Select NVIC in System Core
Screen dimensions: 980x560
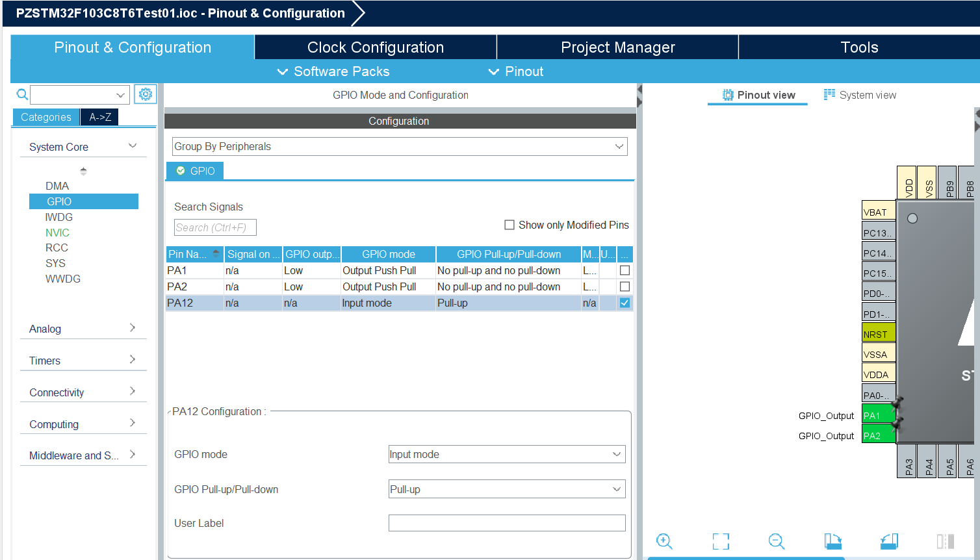tap(57, 233)
